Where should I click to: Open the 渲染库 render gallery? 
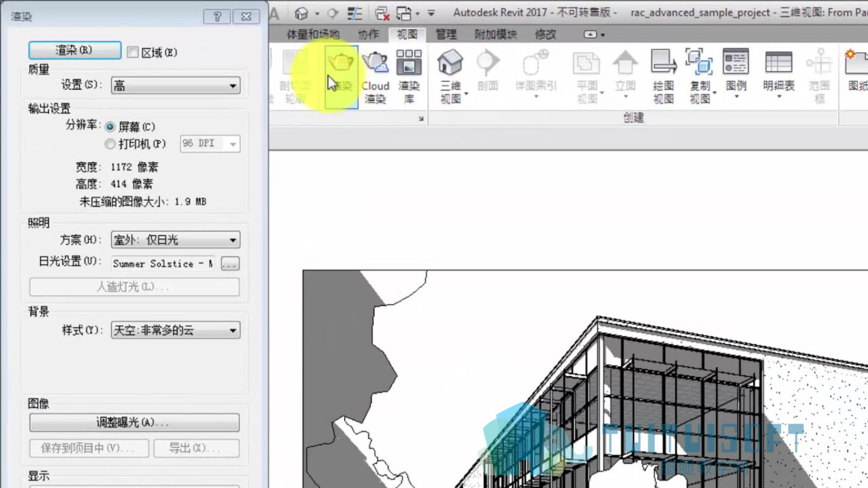(409, 76)
